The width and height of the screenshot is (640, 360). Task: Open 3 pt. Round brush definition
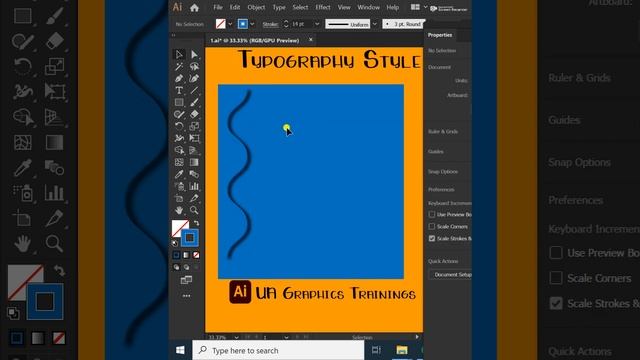(403, 24)
